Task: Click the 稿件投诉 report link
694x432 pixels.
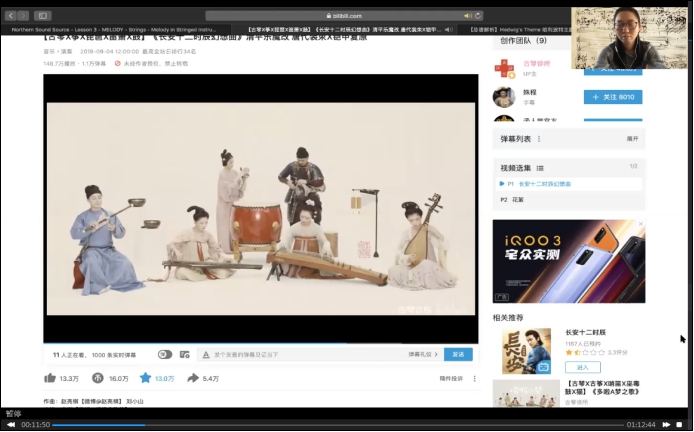Action: [x=451, y=378]
